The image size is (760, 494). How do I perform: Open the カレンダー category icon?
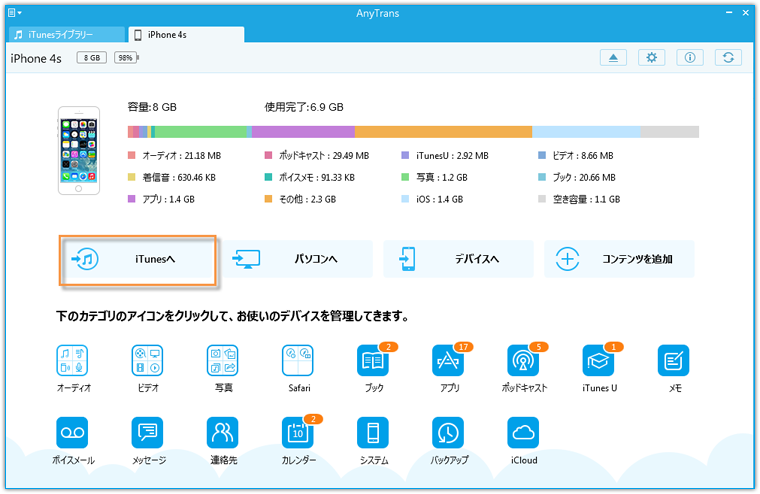[x=298, y=432]
